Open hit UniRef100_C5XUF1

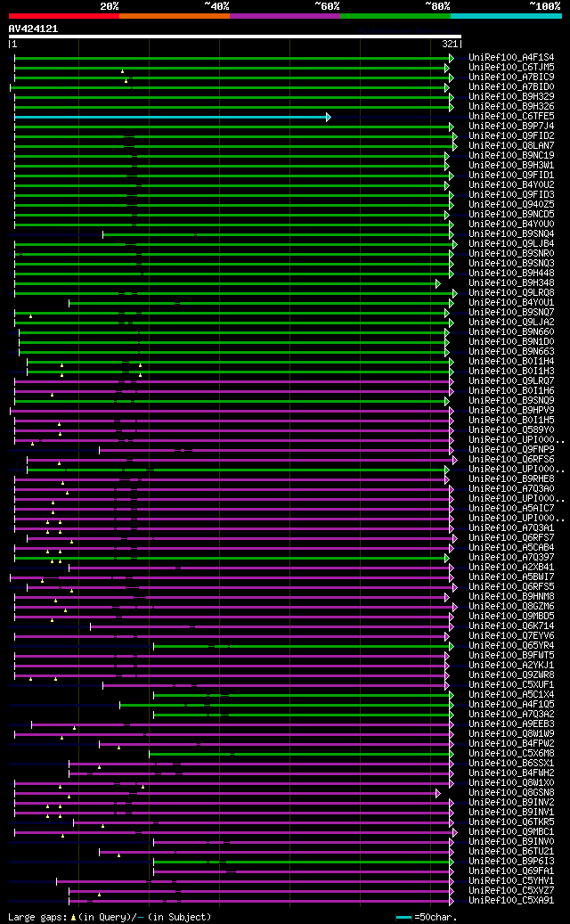511,685
